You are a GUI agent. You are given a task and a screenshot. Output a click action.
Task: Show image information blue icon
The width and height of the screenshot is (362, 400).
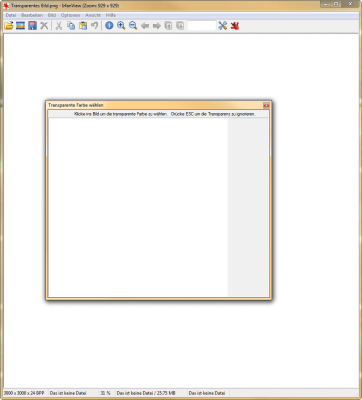click(109, 26)
